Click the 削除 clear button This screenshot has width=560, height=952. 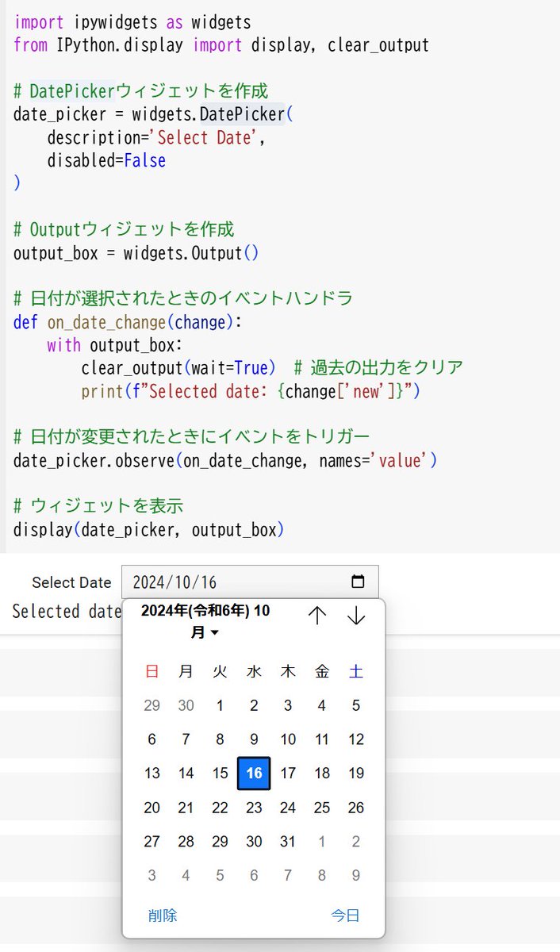pyautogui.click(x=163, y=915)
